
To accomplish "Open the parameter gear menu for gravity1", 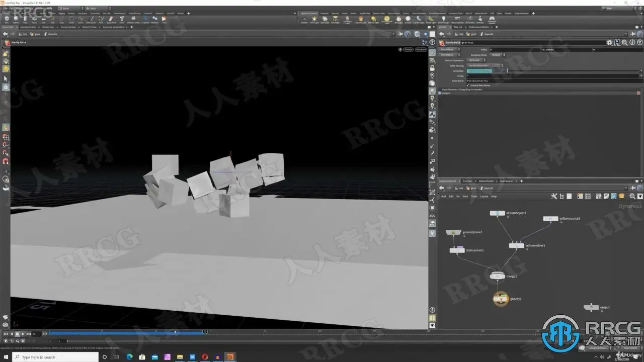I will [x=610, y=43].
